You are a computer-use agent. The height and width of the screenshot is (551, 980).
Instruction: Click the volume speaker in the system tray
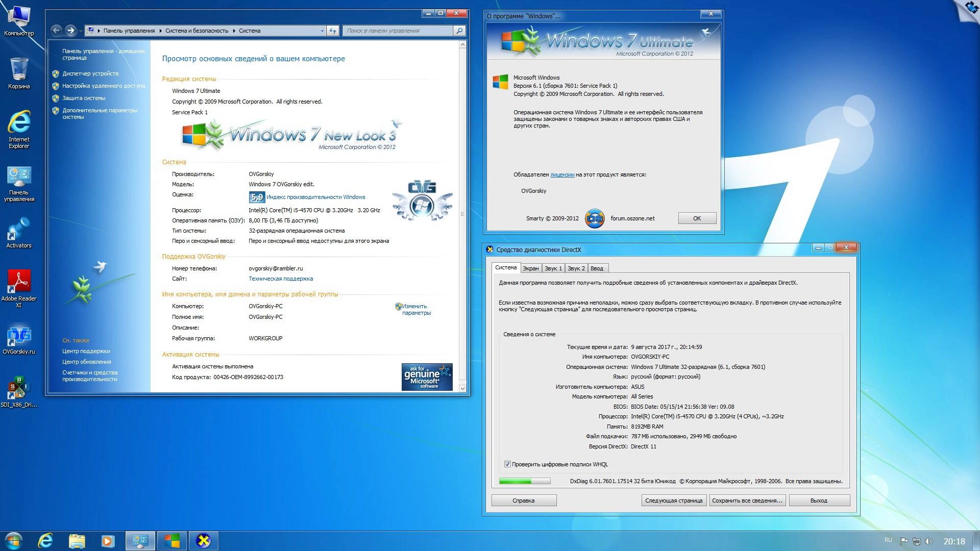coord(930,540)
